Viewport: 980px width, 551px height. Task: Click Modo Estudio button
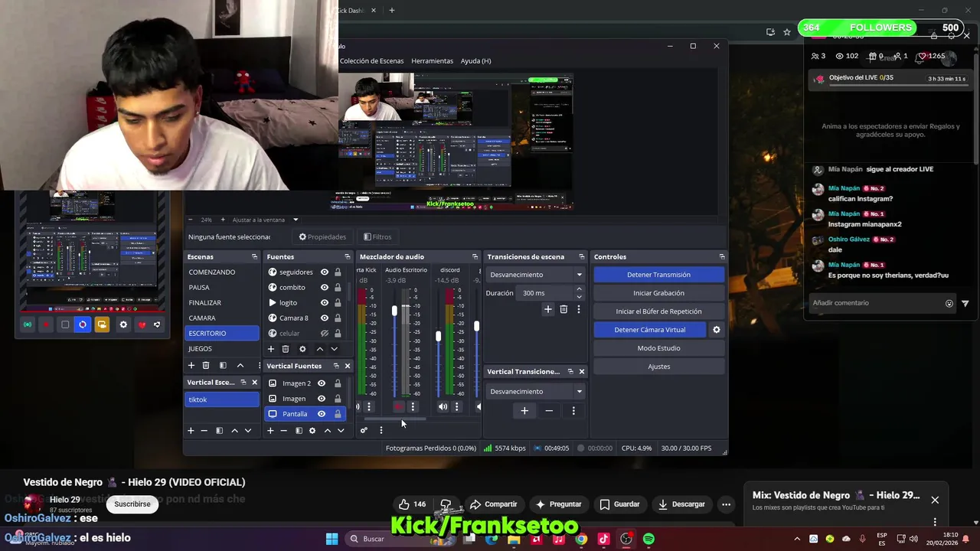click(x=658, y=348)
